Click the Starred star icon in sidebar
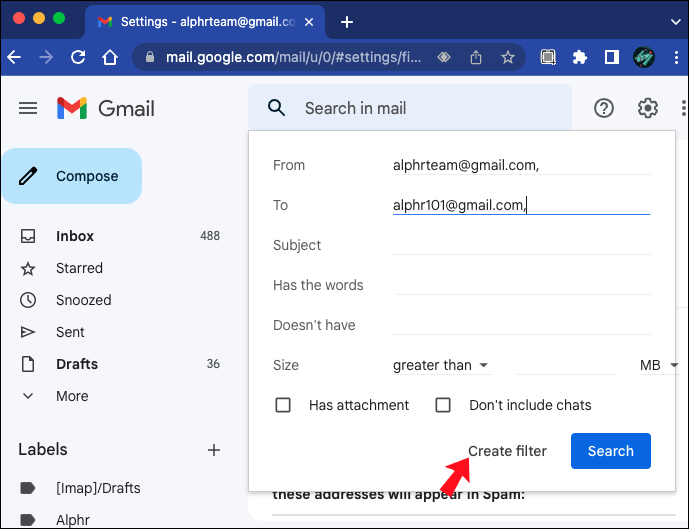689x529 pixels. click(x=28, y=268)
